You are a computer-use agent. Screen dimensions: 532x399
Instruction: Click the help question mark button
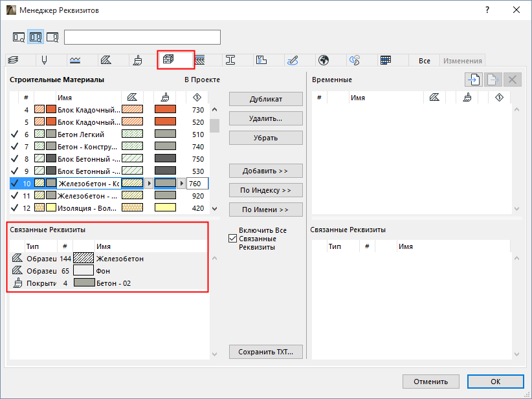pyautogui.click(x=487, y=10)
